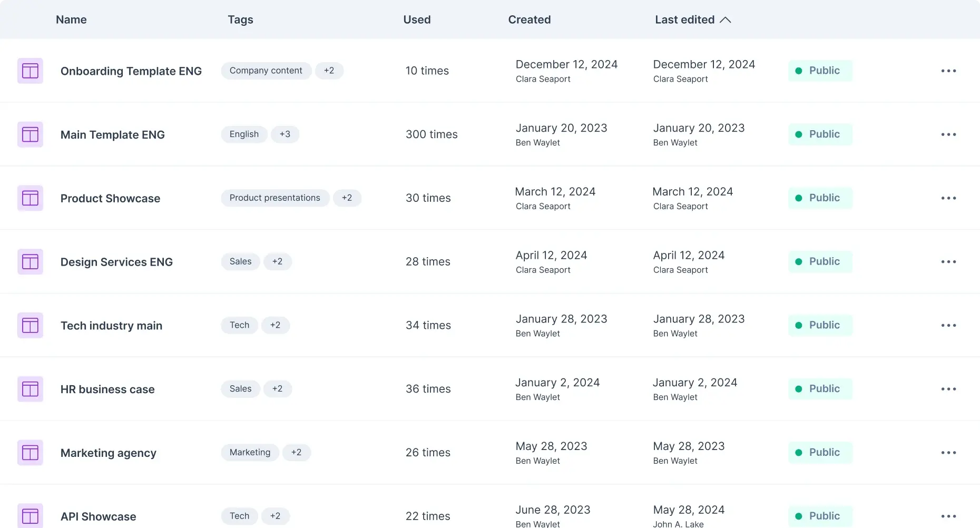Open the Design Services ENG template

tap(116, 262)
